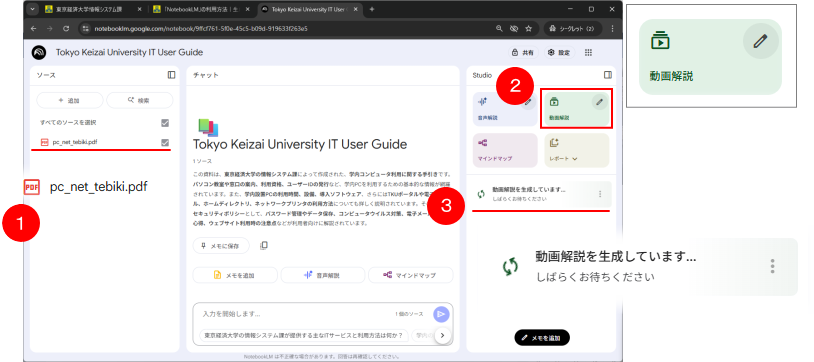Screen dimensions: 814x362
Task: Click the 追加 add source button
Action: click(69, 100)
